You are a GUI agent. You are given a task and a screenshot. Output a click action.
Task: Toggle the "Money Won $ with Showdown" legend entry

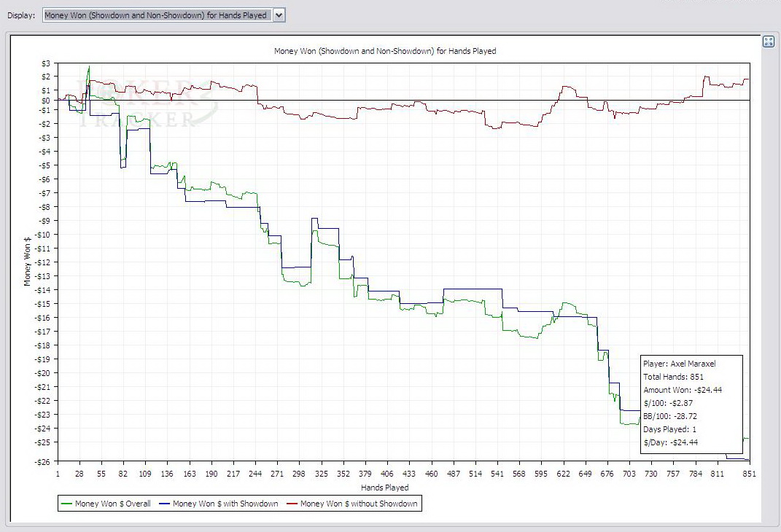click(x=225, y=504)
